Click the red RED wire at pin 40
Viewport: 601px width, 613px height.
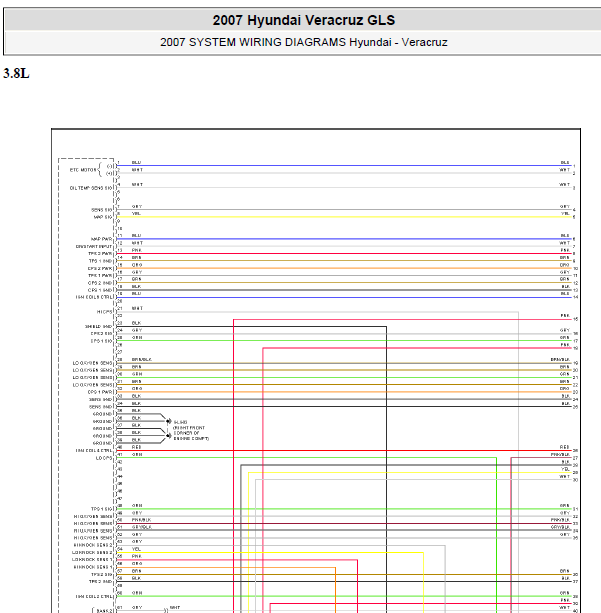pos(344,450)
